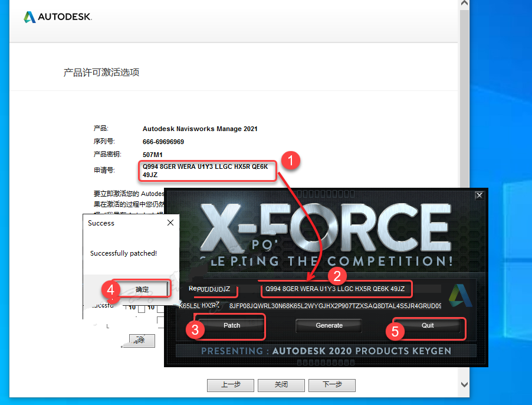The image size is (532, 405).
Task: Click the Autodesk logo in the header
Action: tap(58, 17)
